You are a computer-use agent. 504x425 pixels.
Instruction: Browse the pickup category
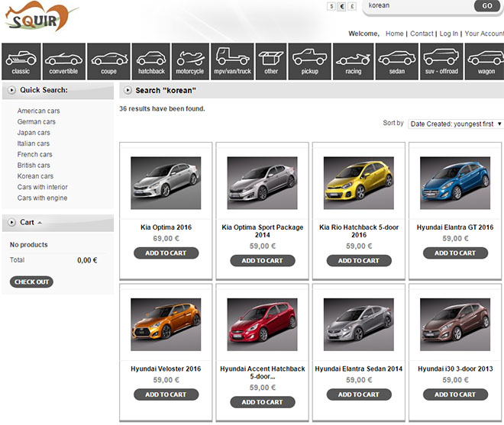(309, 61)
